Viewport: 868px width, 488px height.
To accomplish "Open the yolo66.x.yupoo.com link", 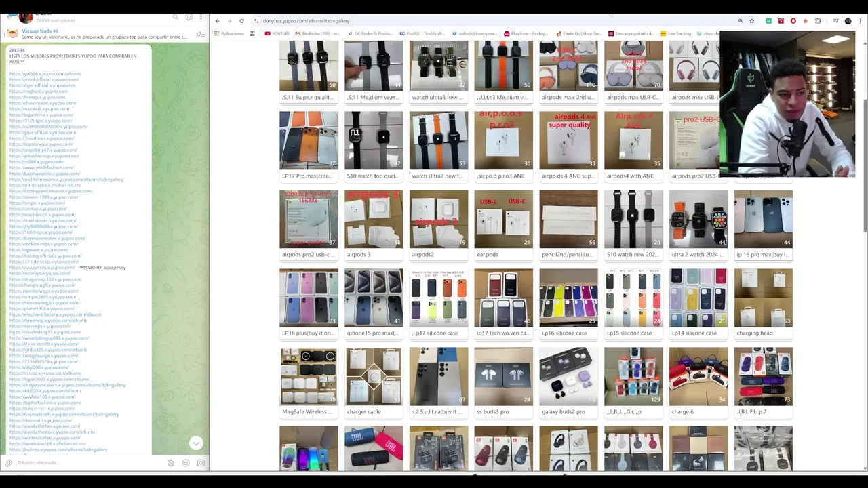I will [x=45, y=74].
